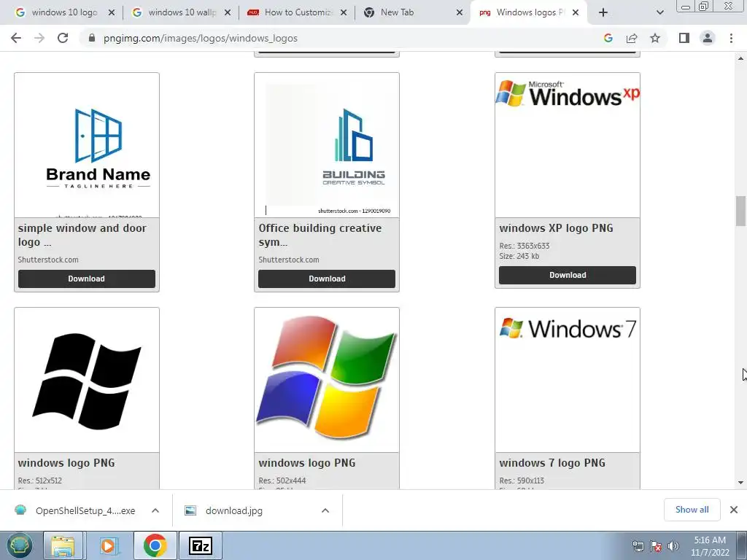
Task: Click the Chrome taskbar icon
Action: pos(155,545)
